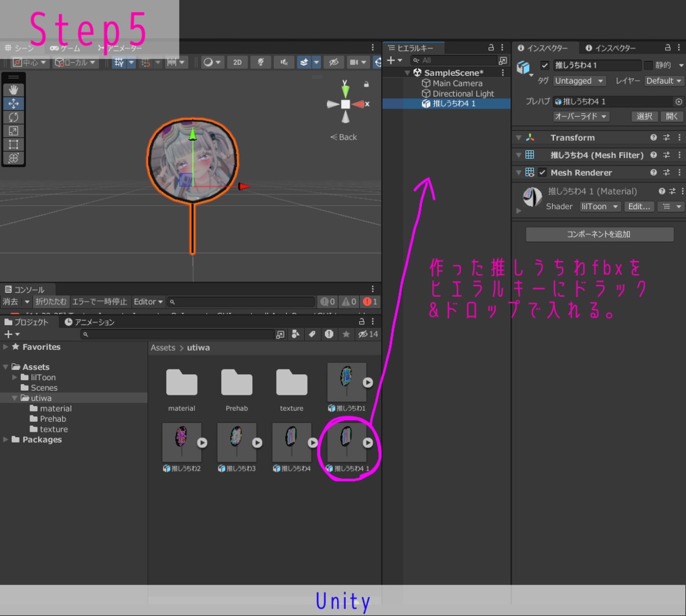Open local/global handle rotation dropdown

tap(75, 62)
